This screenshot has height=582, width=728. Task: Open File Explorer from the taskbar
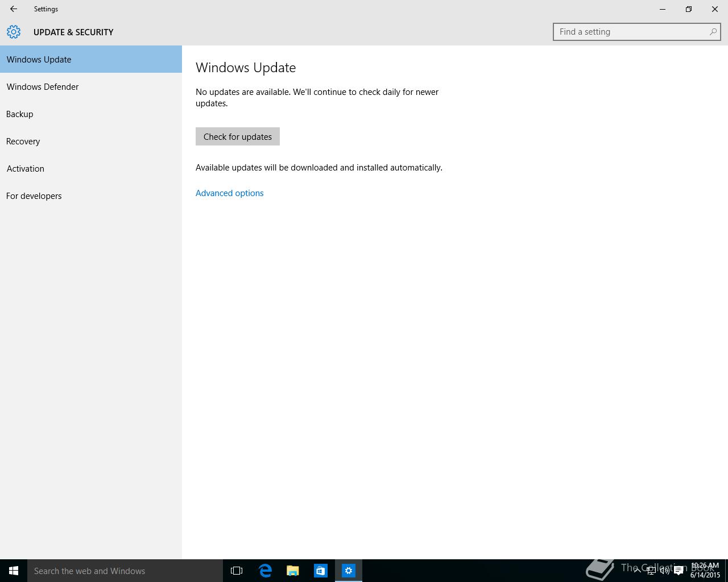(x=293, y=571)
